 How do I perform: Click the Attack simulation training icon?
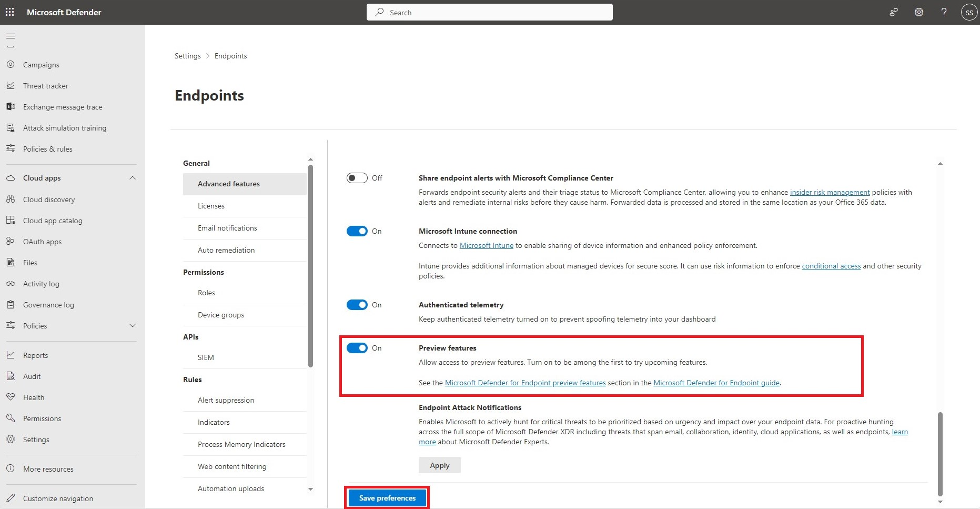click(x=11, y=127)
